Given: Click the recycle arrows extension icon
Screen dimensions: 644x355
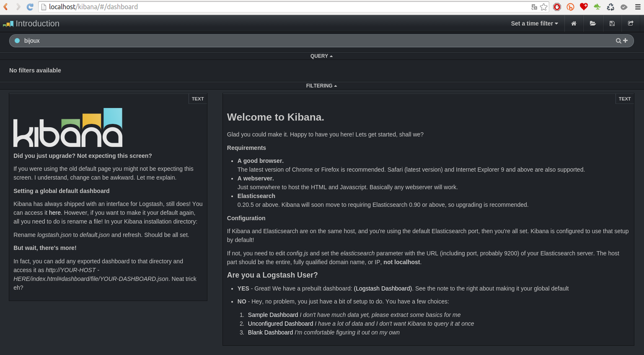Looking at the screenshot, I should (x=610, y=7).
